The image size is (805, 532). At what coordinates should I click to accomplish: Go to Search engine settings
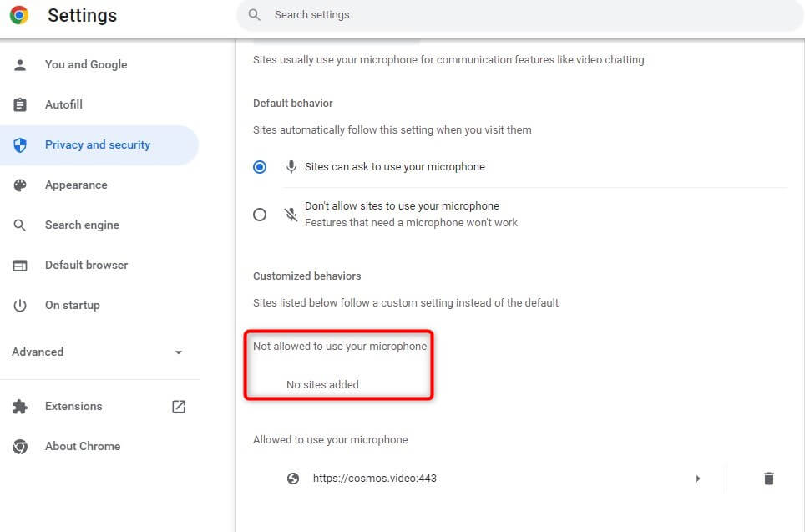82,225
